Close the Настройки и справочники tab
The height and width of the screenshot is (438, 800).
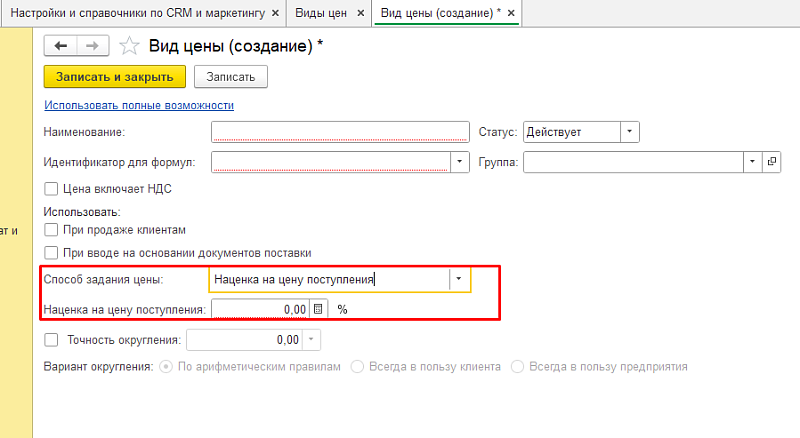pos(275,12)
